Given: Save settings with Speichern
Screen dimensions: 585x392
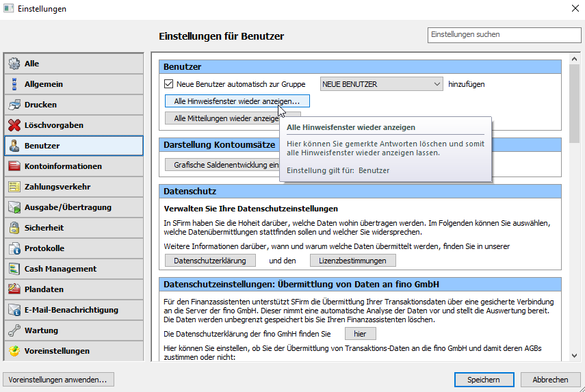Looking at the screenshot, I should (x=484, y=380).
